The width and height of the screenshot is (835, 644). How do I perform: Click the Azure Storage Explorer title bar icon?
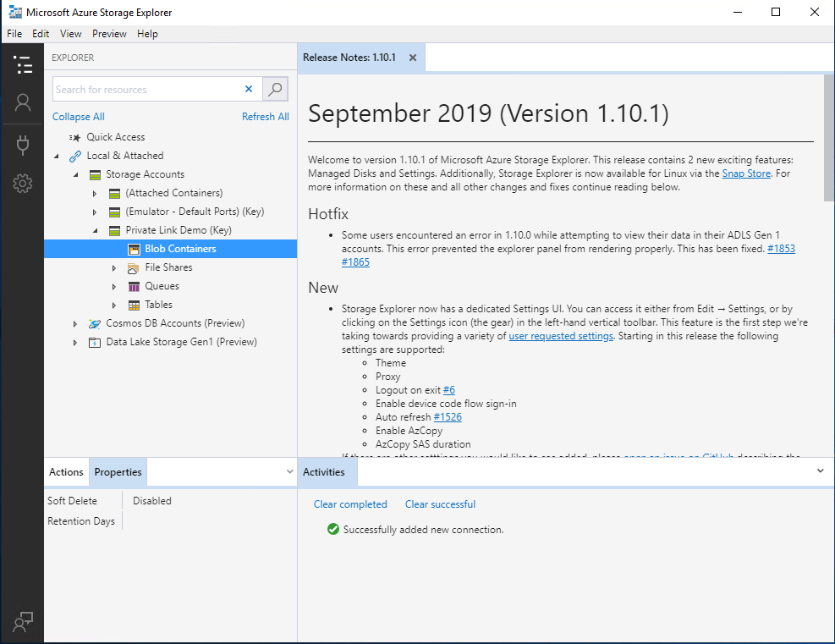15,12
